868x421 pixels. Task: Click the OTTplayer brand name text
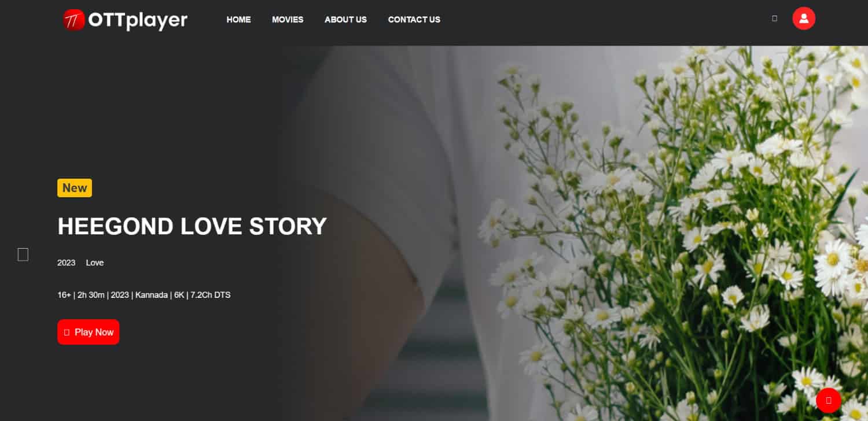[x=138, y=20]
